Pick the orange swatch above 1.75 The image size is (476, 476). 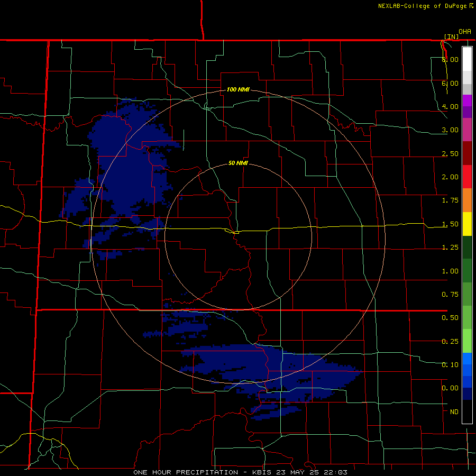click(x=467, y=200)
